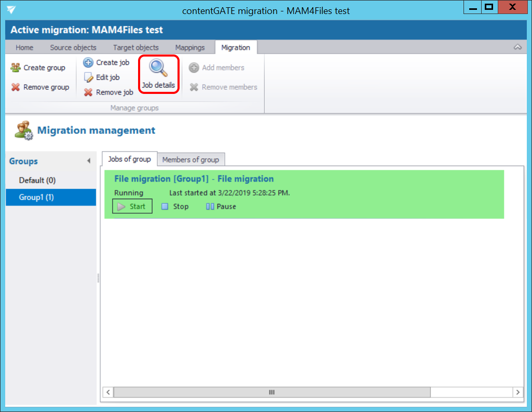Start the File migration job

coord(132,207)
